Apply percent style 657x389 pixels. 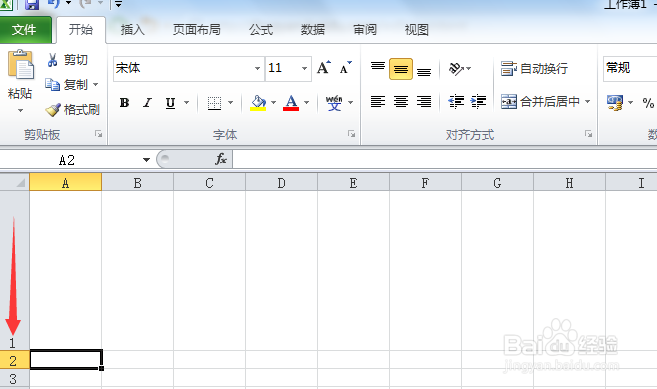(x=648, y=103)
